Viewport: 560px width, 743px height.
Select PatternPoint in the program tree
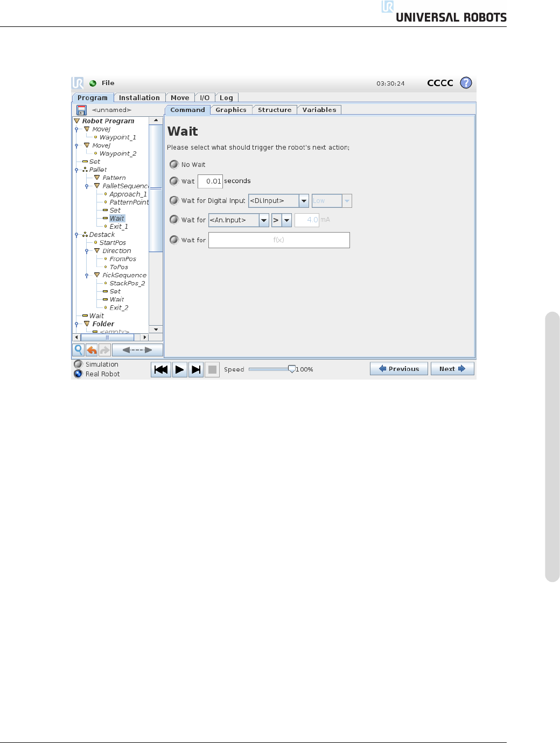pyautogui.click(x=129, y=202)
